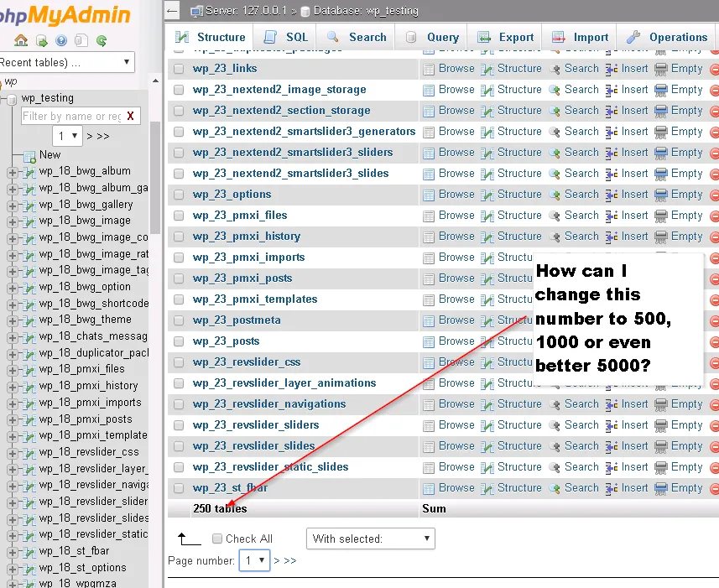This screenshot has height=588, width=719.
Task: Jump to last page using sidebar >> link
Action: tap(103, 136)
